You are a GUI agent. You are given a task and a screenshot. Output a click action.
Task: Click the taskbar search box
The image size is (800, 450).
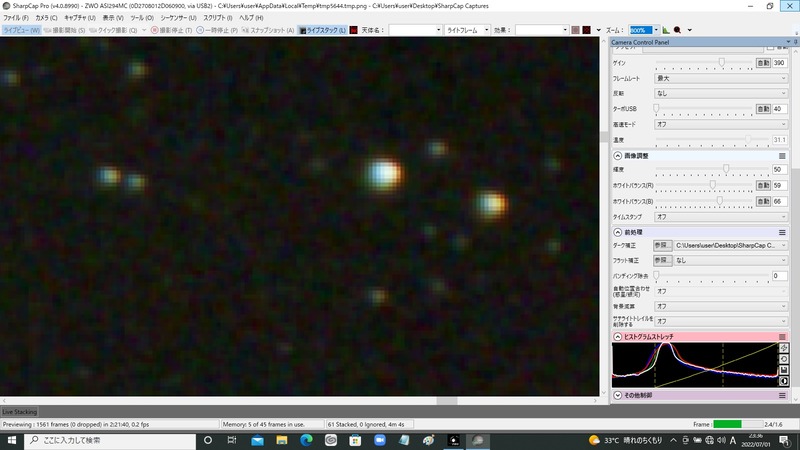[x=110, y=440]
